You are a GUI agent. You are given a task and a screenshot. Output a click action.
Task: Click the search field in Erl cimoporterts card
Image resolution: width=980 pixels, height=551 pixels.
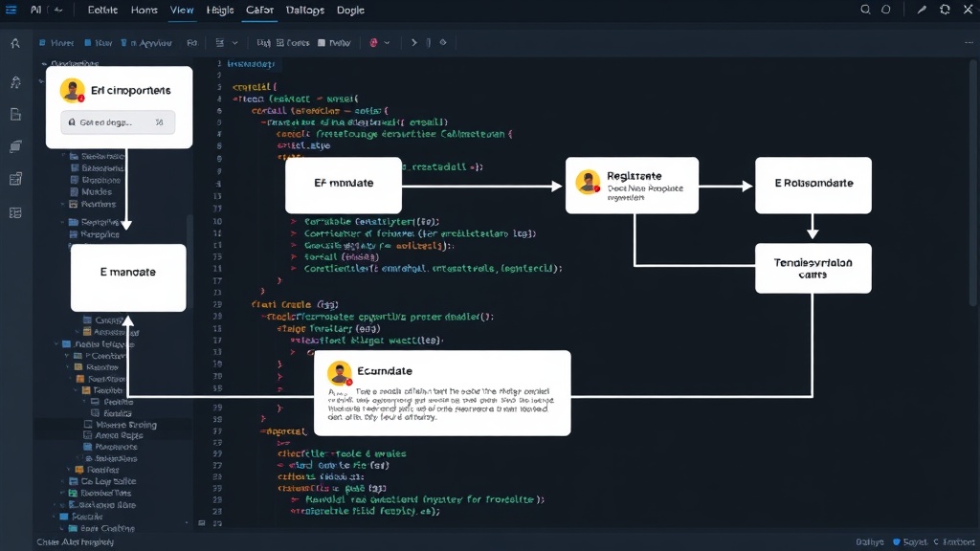[118, 122]
